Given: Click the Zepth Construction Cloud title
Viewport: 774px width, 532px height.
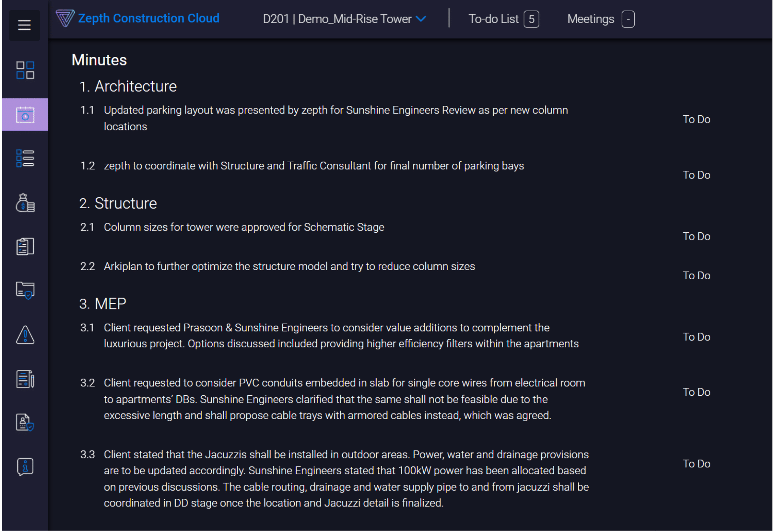Looking at the screenshot, I should pos(149,18).
